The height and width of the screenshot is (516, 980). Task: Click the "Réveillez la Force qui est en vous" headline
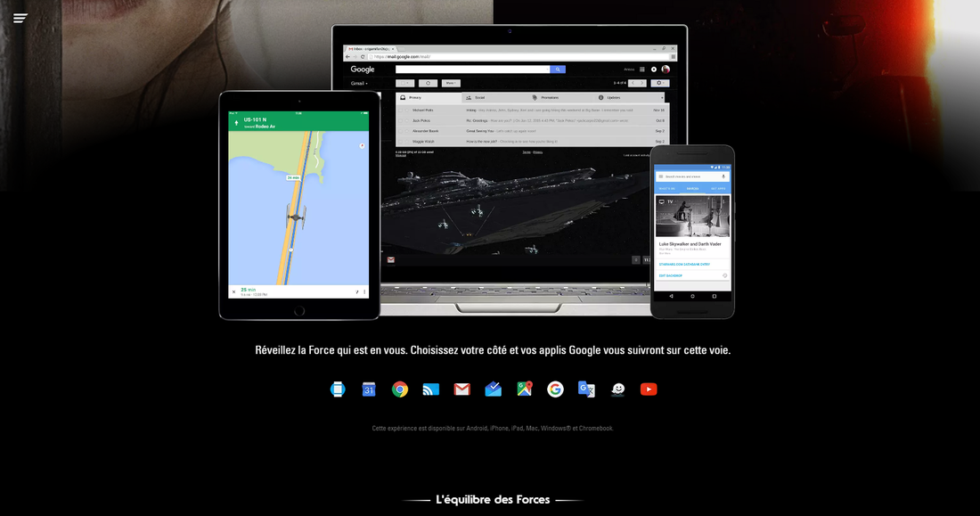(493, 350)
